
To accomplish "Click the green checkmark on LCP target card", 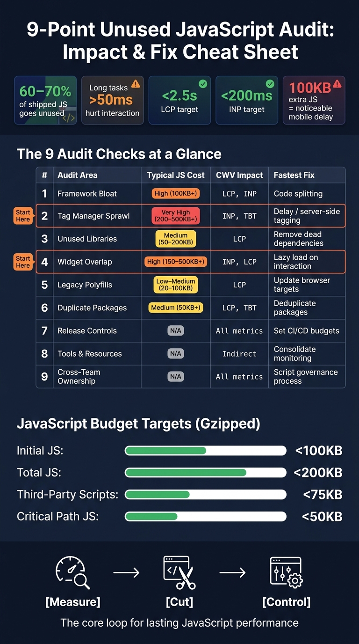I will click(203, 84).
